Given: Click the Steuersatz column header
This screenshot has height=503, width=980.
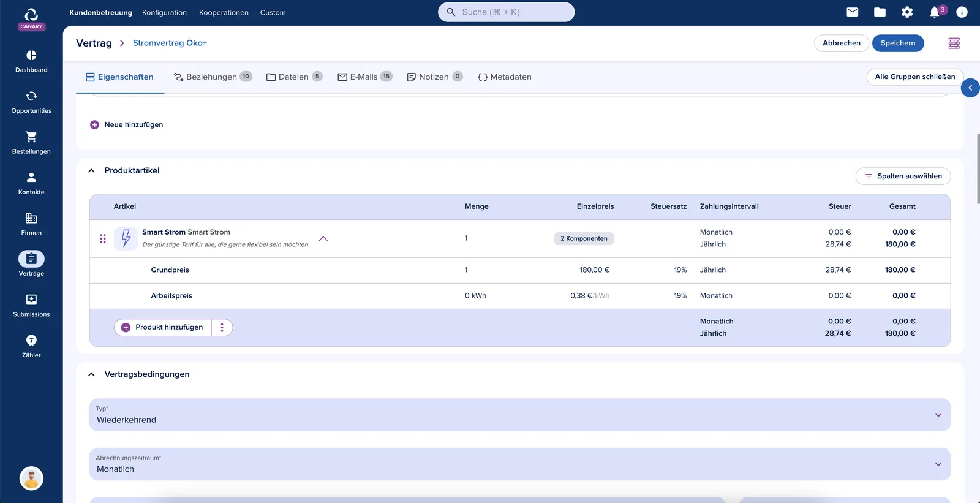Looking at the screenshot, I should coord(668,206).
